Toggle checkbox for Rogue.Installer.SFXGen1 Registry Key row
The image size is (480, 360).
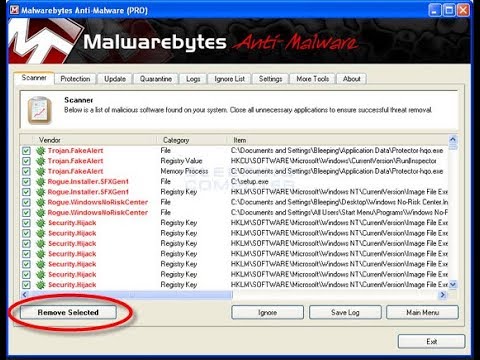pyautogui.click(x=26, y=192)
